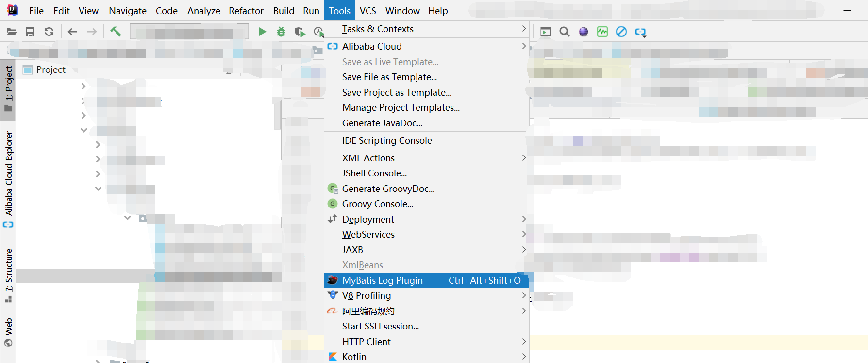Open the Build menu

tap(284, 11)
